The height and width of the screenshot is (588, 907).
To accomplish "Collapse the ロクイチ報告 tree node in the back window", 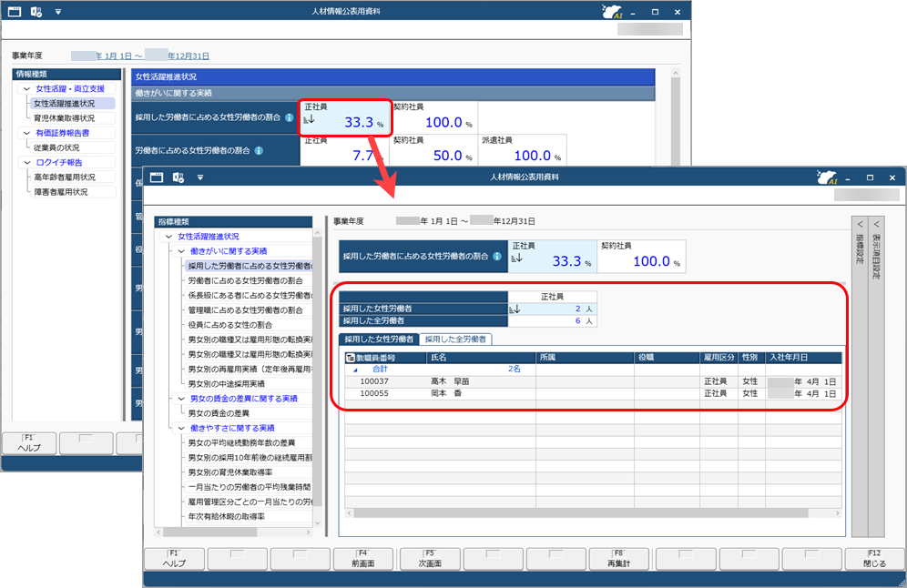I will coord(26,162).
